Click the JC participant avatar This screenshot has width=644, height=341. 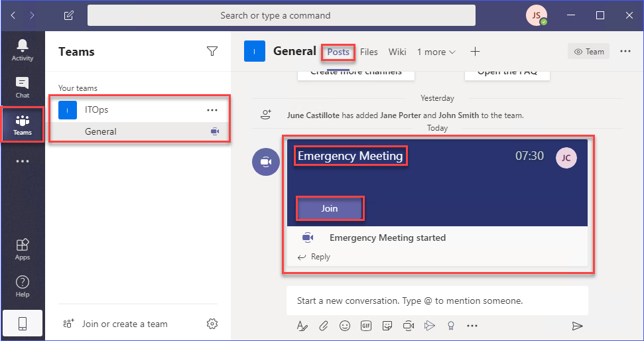pos(566,158)
